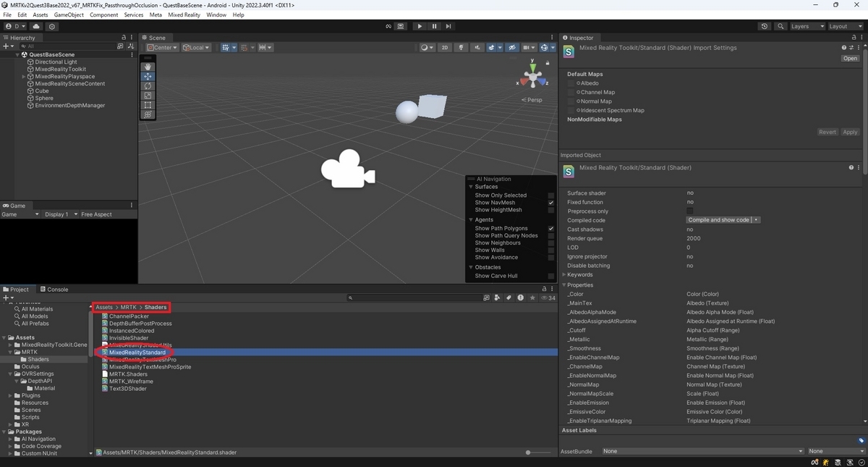Click the Open button in Inspector
The height and width of the screenshot is (467, 868).
coord(850,59)
